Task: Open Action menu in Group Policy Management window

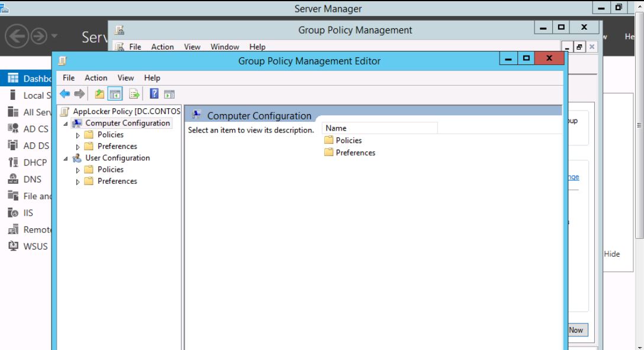Action: tap(162, 47)
